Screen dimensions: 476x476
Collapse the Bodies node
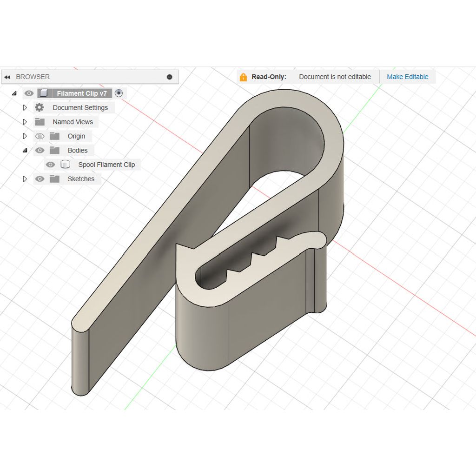pos(25,150)
